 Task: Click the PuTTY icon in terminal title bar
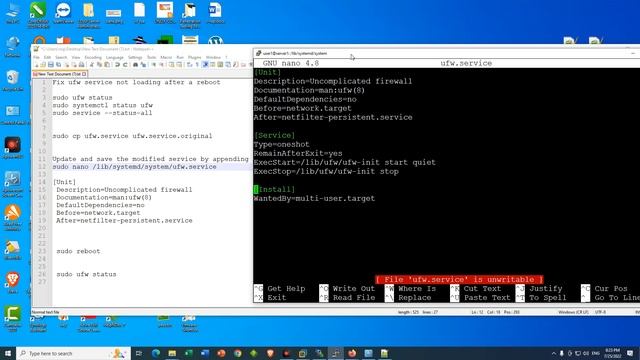coord(258,53)
